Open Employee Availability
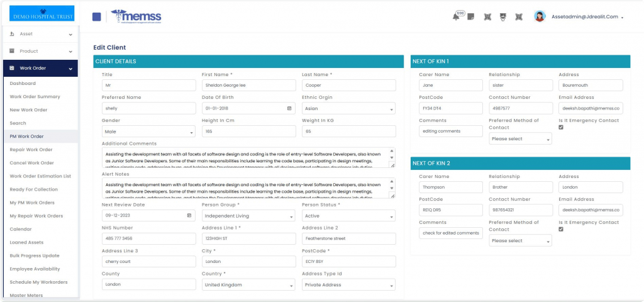 click(x=35, y=269)
